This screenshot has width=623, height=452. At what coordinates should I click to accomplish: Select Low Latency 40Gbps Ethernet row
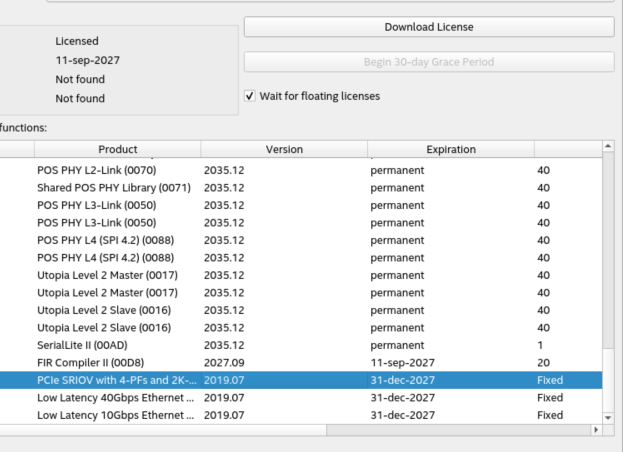pos(115,398)
